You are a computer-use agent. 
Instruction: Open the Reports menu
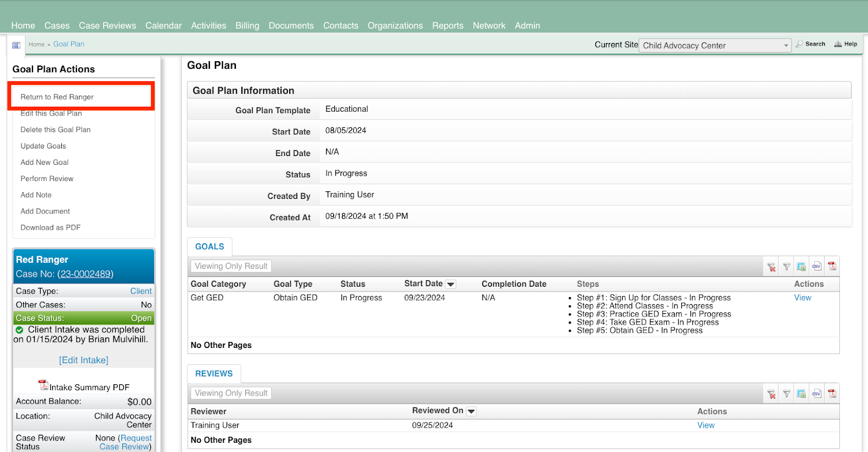(448, 25)
